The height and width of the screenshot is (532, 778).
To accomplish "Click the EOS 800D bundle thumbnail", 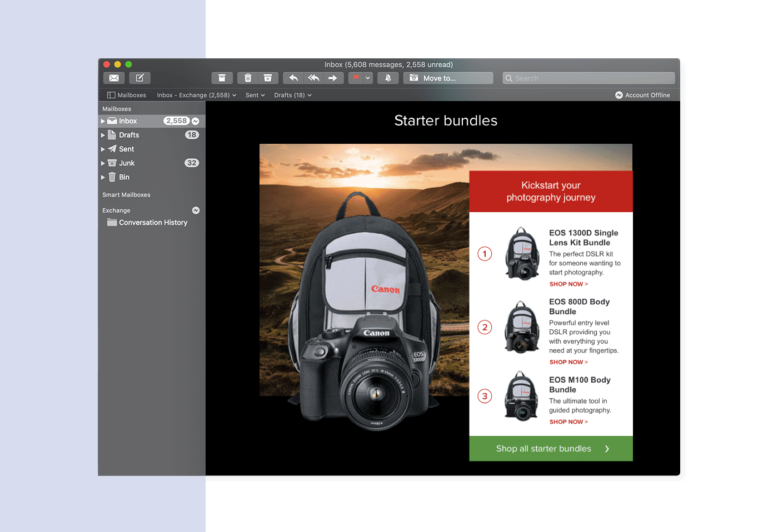I will click(x=522, y=327).
